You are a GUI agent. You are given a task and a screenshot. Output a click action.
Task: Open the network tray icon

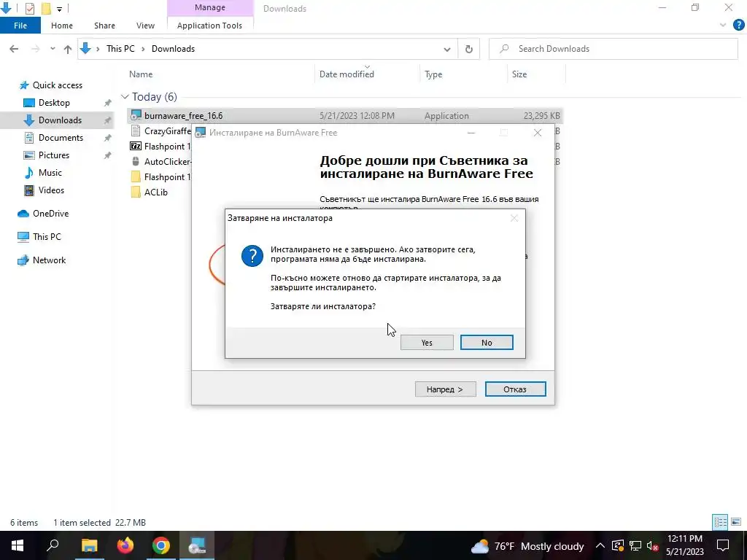tap(635, 546)
